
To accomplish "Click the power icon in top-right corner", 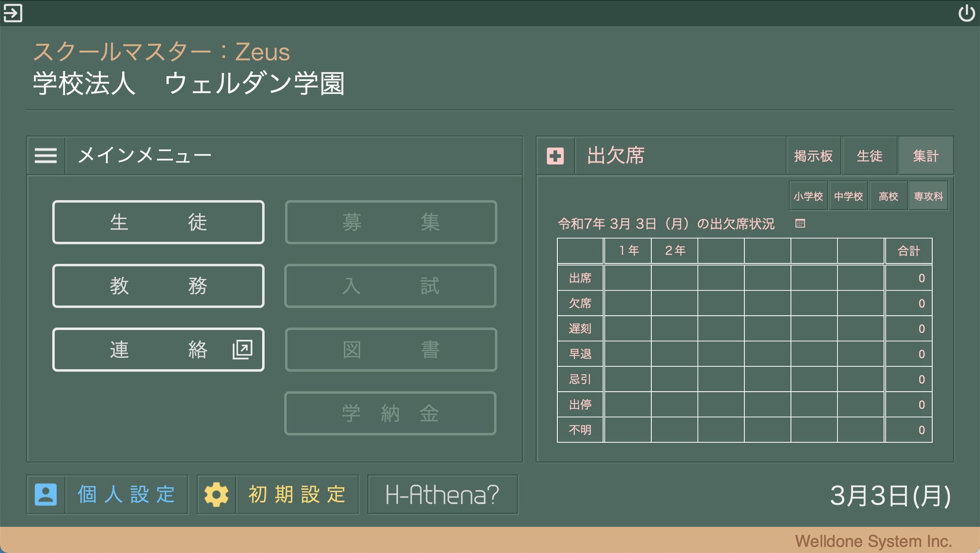I will pyautogui.click(x=966, y=13).
